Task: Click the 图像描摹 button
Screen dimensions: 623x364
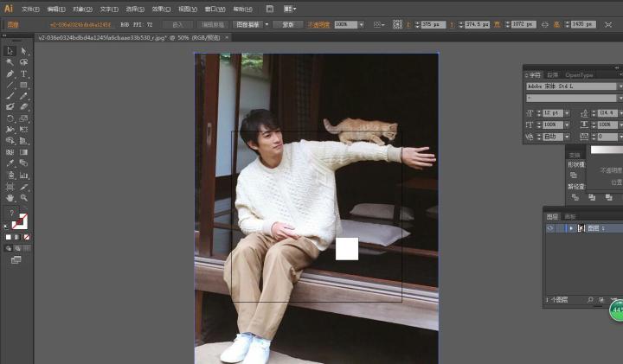Action: (248, 25)
